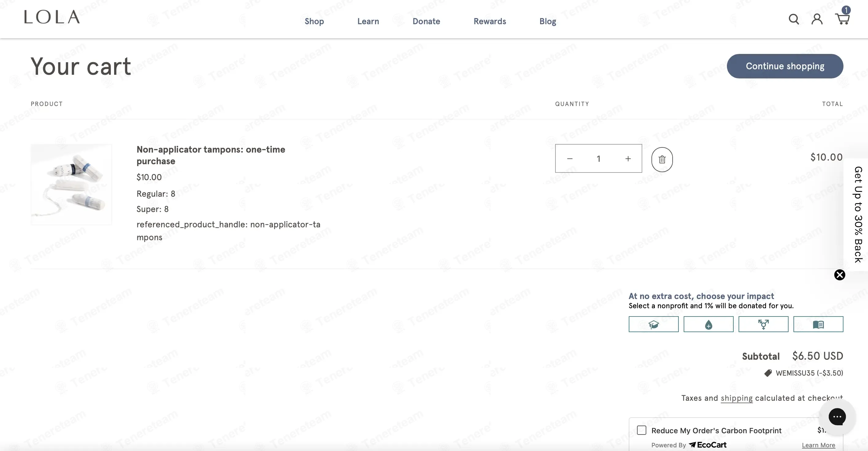The image size is (868, 451).
Task: Click the LOLA logo
Action: coord(52,17)
